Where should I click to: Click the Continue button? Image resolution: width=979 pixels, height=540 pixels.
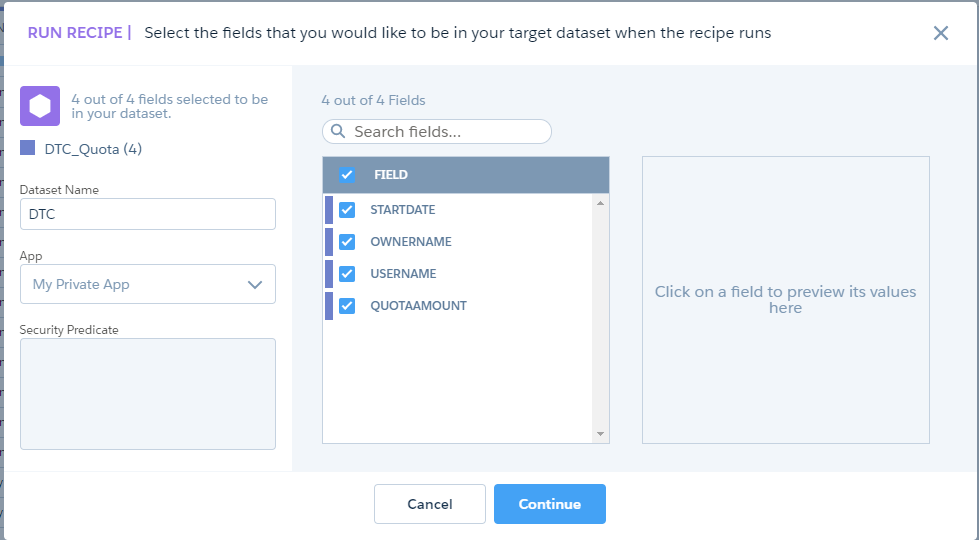click(549, 504)
